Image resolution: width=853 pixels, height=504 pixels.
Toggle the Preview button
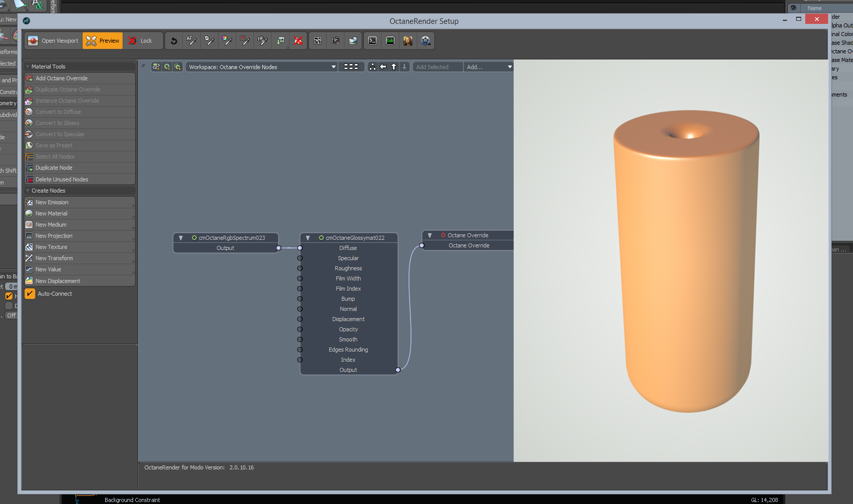coord(103,41)
